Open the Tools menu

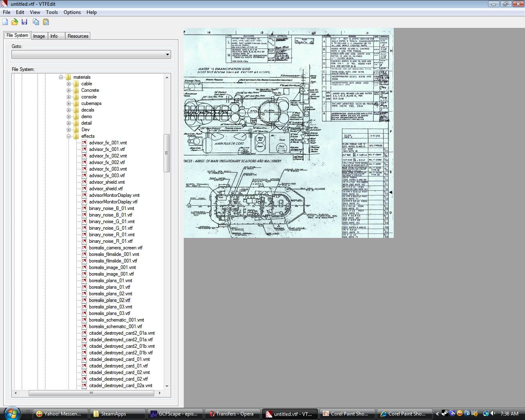(x=52, y=12)
